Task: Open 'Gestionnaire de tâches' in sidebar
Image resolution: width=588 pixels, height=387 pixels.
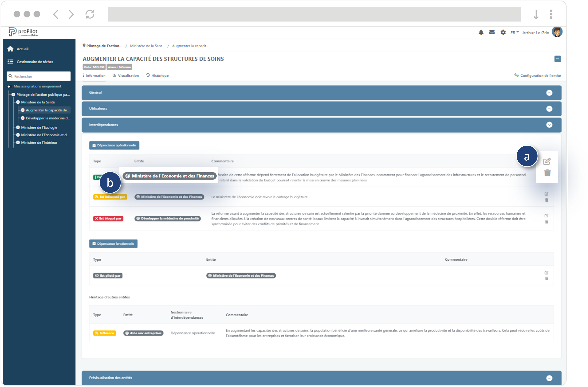Action: click(35, 62)
